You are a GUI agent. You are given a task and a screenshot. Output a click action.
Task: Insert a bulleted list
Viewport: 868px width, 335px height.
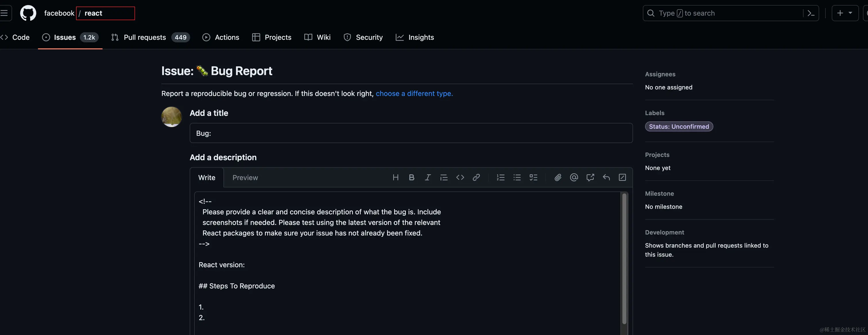(517, 177)
